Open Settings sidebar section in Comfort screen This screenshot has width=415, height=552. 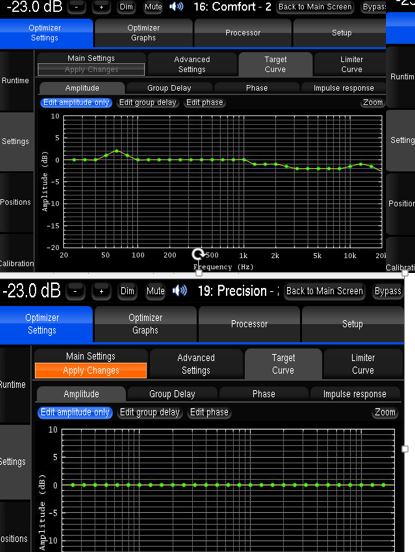pyautogui.click(x=16, y=142)
